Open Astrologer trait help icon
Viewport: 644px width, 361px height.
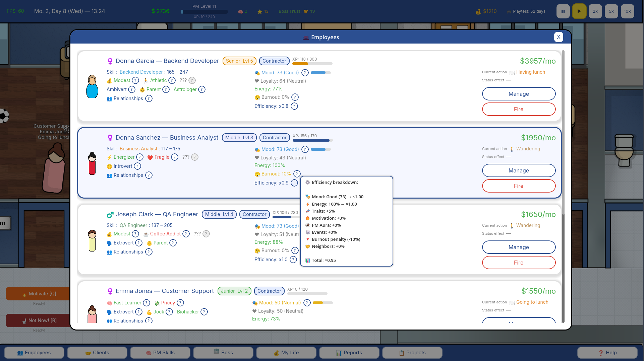coord(202,89)
